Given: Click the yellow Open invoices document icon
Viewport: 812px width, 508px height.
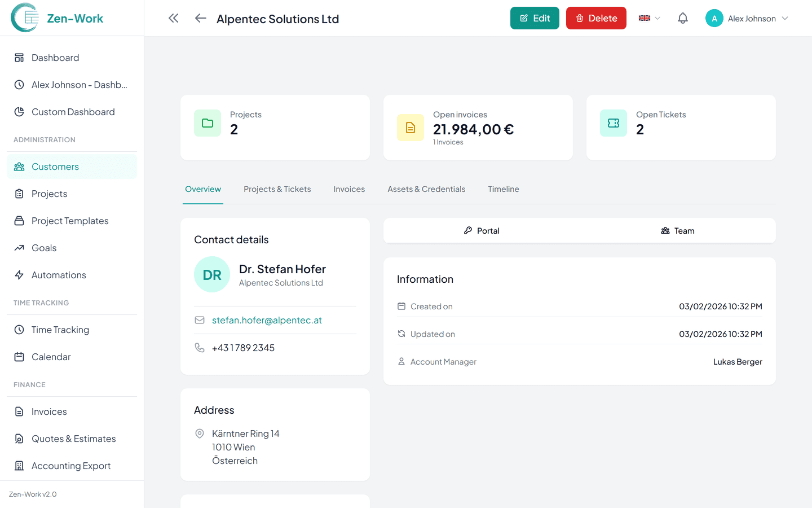Looking at the screenshot, I should click(410, 128).
